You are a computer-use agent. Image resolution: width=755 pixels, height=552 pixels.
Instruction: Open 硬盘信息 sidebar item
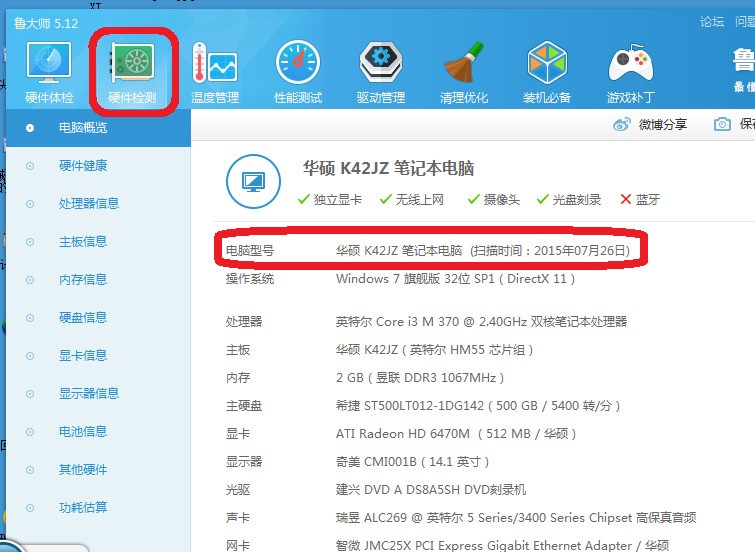[98, 317]
